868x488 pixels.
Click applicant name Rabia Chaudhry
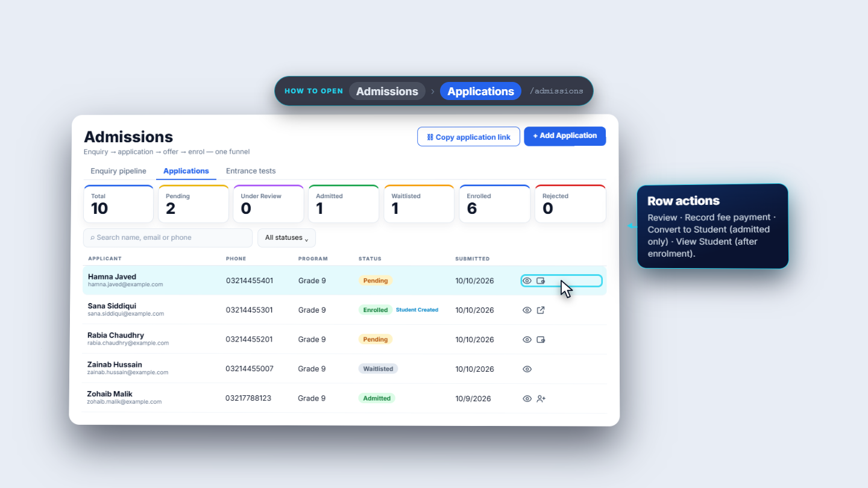tap(116, 336)
